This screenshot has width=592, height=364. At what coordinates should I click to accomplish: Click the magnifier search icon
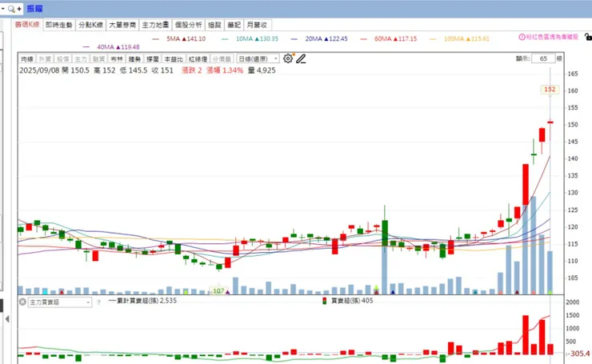(x=11, y=9)
